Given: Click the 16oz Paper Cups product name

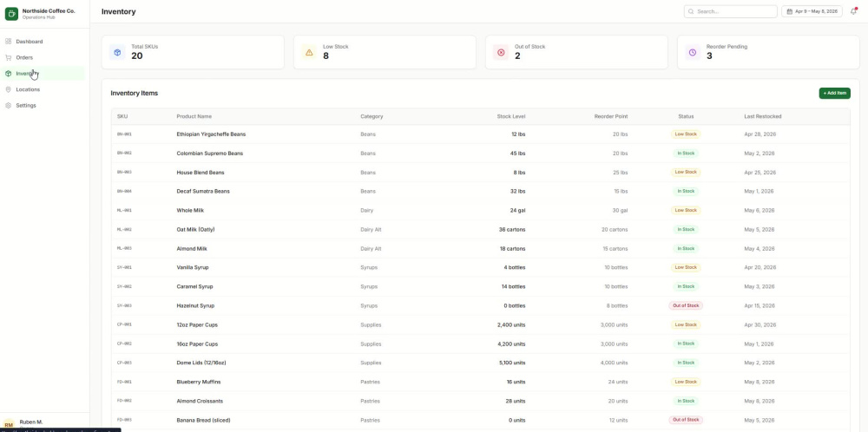Looking at the screenshot, I should [197, 344].
